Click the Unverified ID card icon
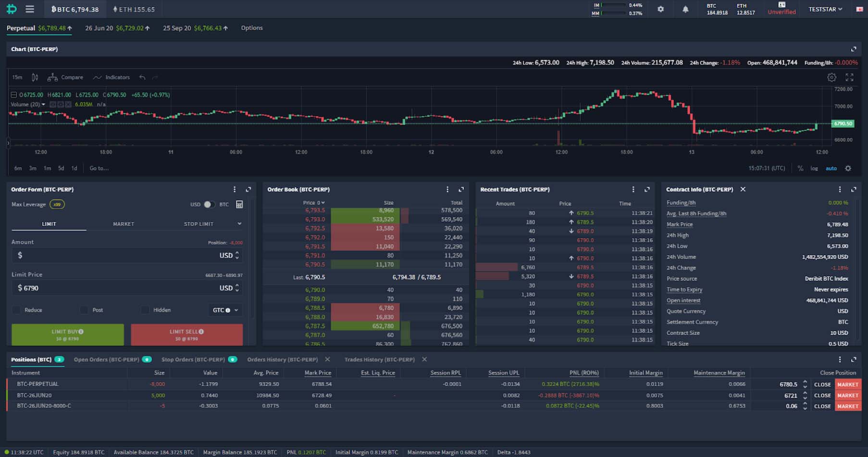The width and height of the screenshot is (868, 457). click(x=781, y=5)
